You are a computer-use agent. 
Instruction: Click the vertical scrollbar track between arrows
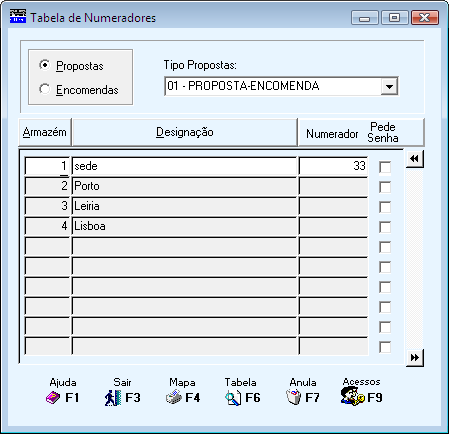click(x=415, y=258)
